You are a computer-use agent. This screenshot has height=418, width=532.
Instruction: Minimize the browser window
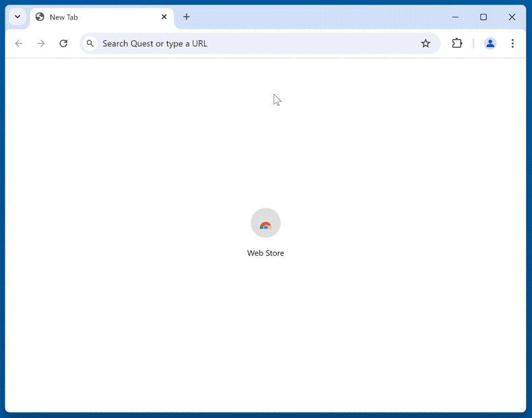(x=455, y=17)
